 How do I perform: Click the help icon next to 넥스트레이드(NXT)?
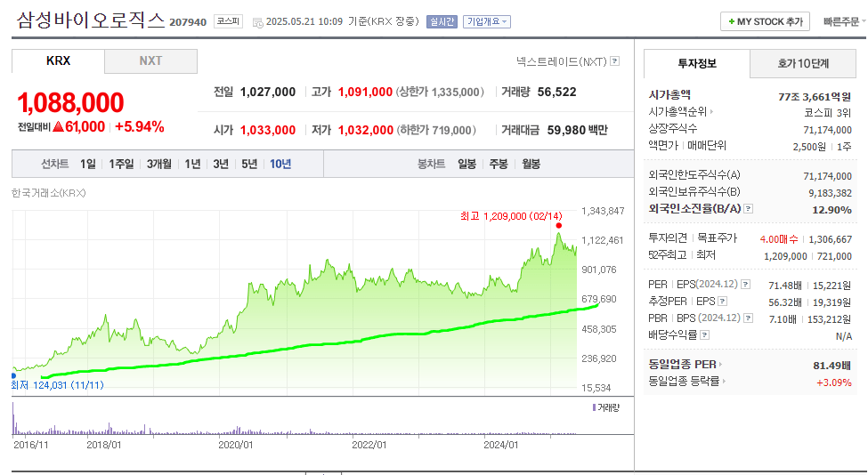[x=614, y=61]
